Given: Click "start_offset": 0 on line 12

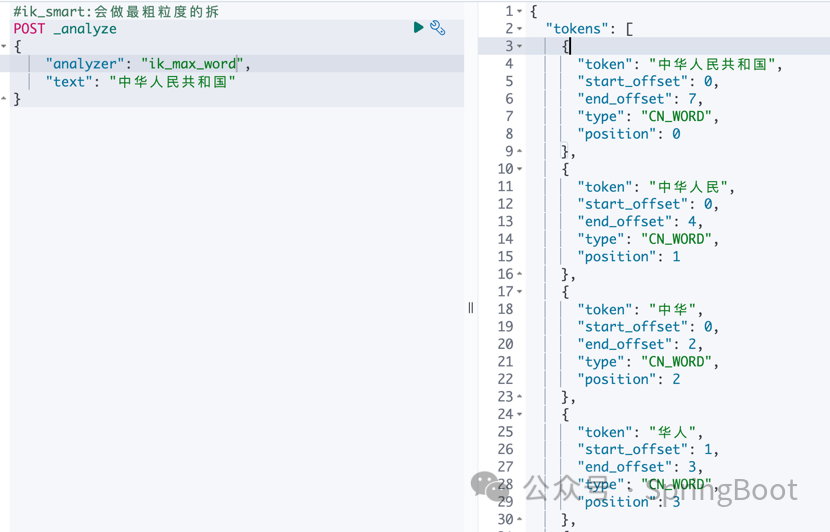Looking at the screenshot, I should tap(645, 204).
